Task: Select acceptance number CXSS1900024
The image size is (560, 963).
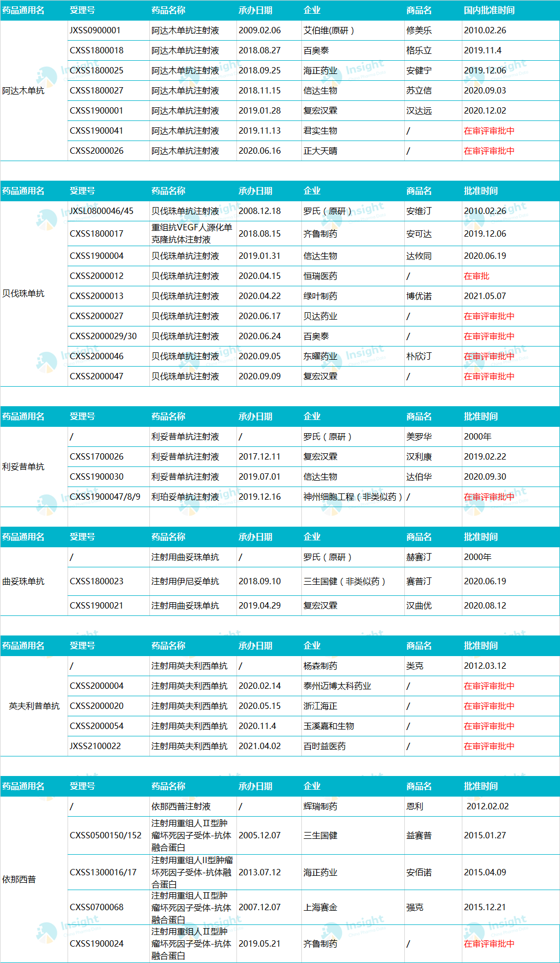Action: [97, 944]
